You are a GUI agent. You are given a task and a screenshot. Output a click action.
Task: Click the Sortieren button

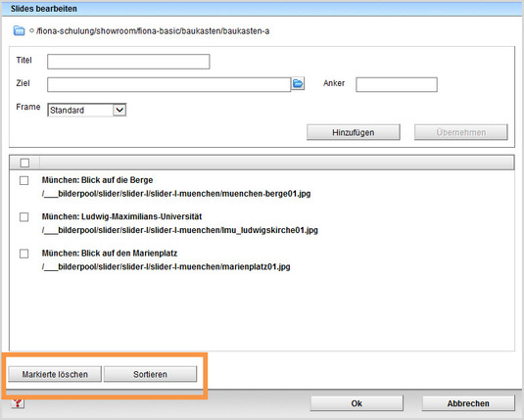[150, 374]
